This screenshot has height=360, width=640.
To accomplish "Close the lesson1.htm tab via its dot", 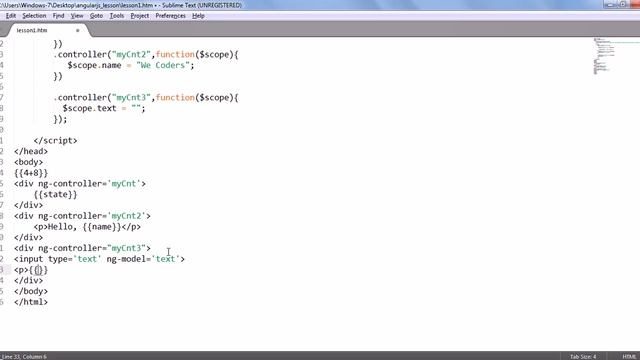I will coord(78,31).
